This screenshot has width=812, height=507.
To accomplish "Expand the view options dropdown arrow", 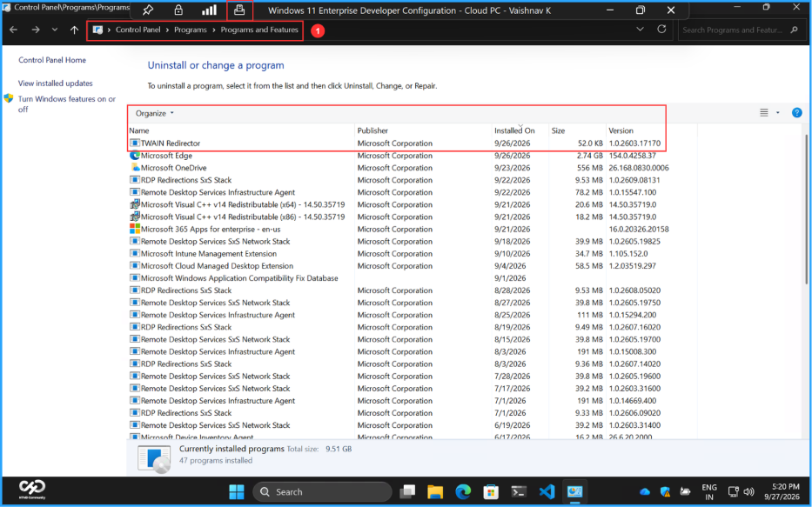I will [778, 113].
